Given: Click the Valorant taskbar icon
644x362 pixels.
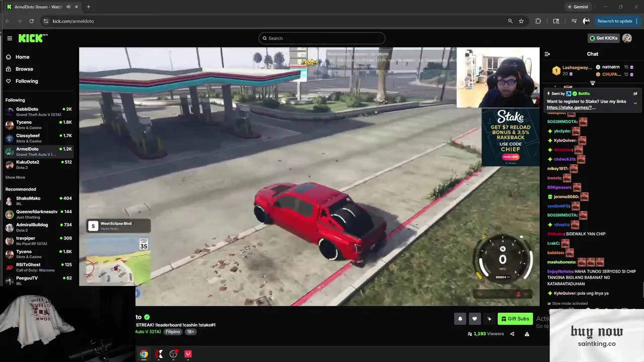Looking at the screenshot, I should point(188,354).
